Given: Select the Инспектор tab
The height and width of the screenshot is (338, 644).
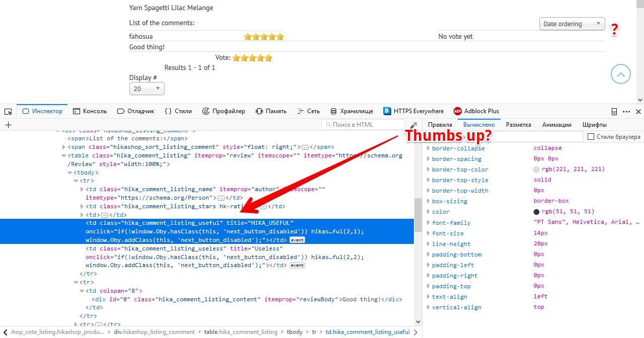Looking at the screenshot, I should (42, 111).
